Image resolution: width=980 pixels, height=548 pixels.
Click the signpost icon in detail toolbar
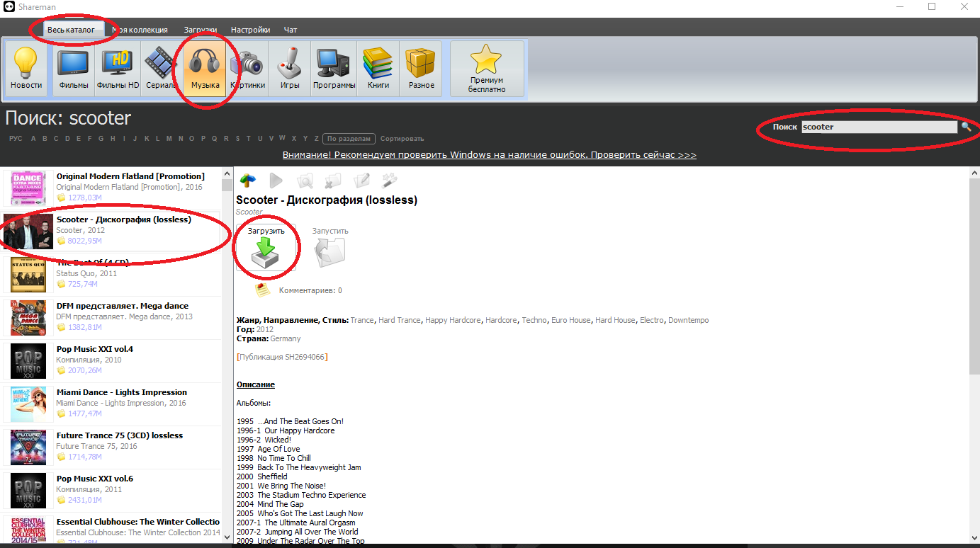click(247, 181)
